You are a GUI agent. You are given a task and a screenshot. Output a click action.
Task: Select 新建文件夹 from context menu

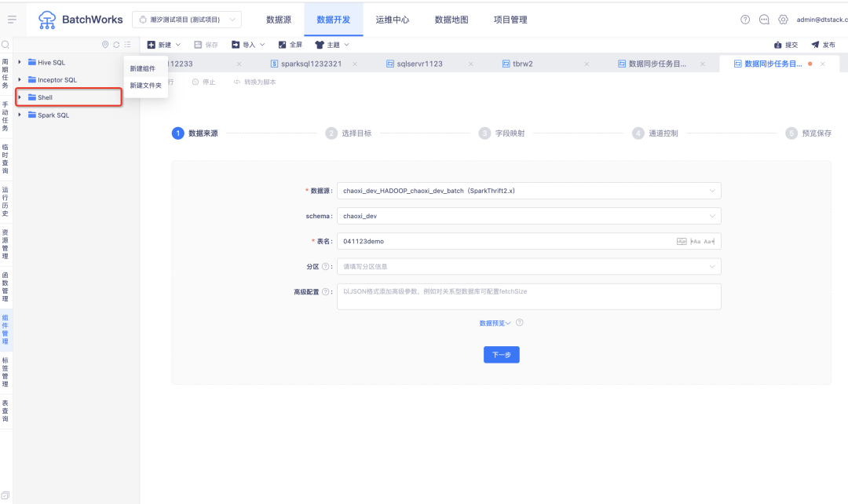[145, 86]
